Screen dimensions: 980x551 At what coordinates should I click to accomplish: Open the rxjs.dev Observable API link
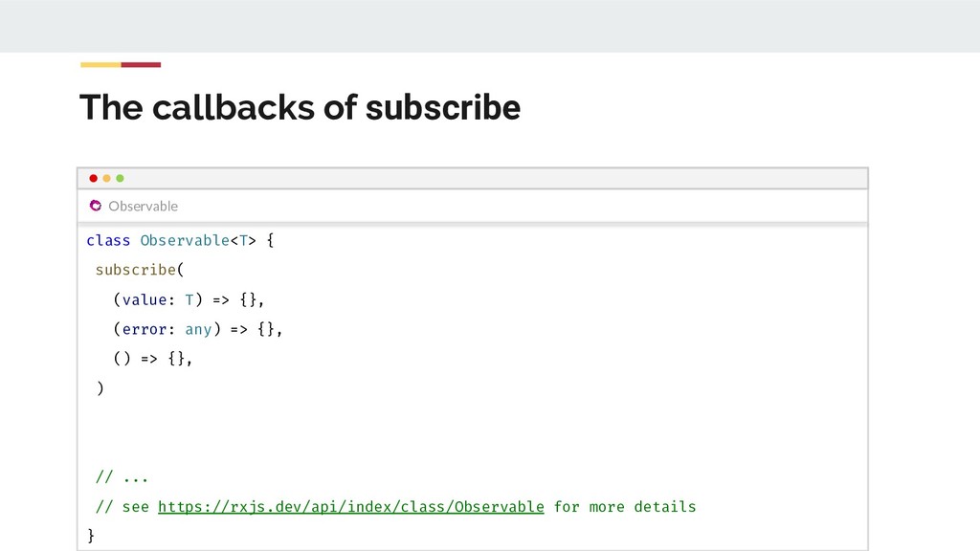[x=350, y=506]
